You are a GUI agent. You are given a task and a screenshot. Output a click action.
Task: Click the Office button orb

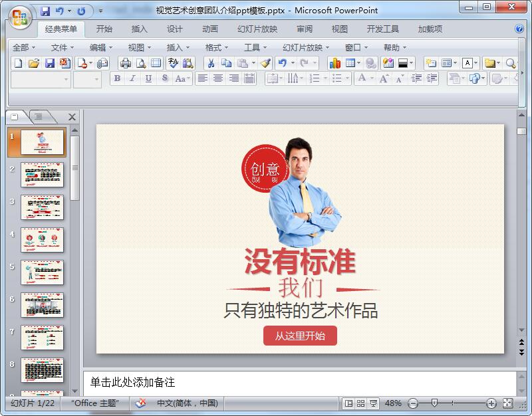(20, 17)
